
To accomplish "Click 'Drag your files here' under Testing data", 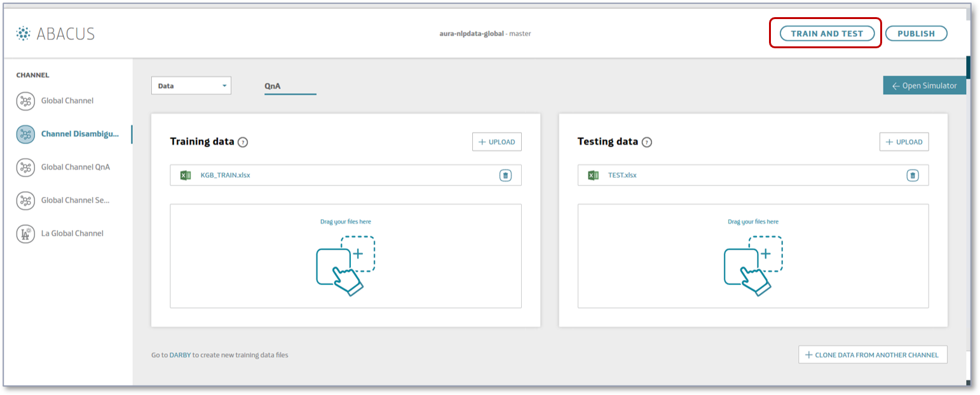I will click(x=753, y=222).
